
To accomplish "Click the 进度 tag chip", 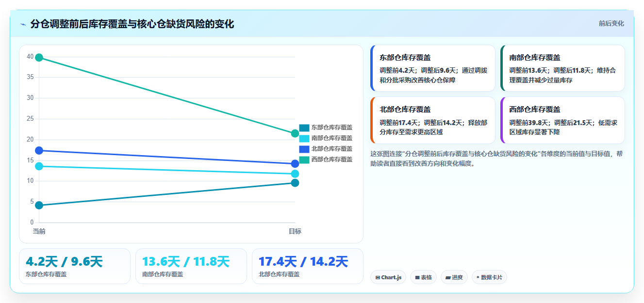I will [x=454, y=277].
